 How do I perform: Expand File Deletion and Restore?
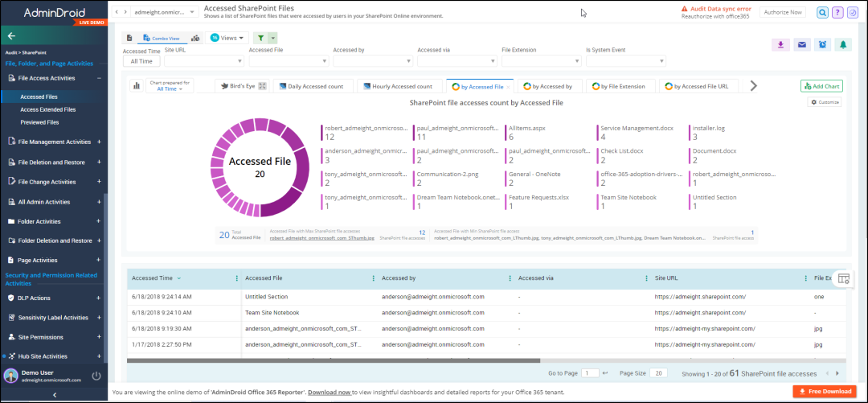(99, 162)
